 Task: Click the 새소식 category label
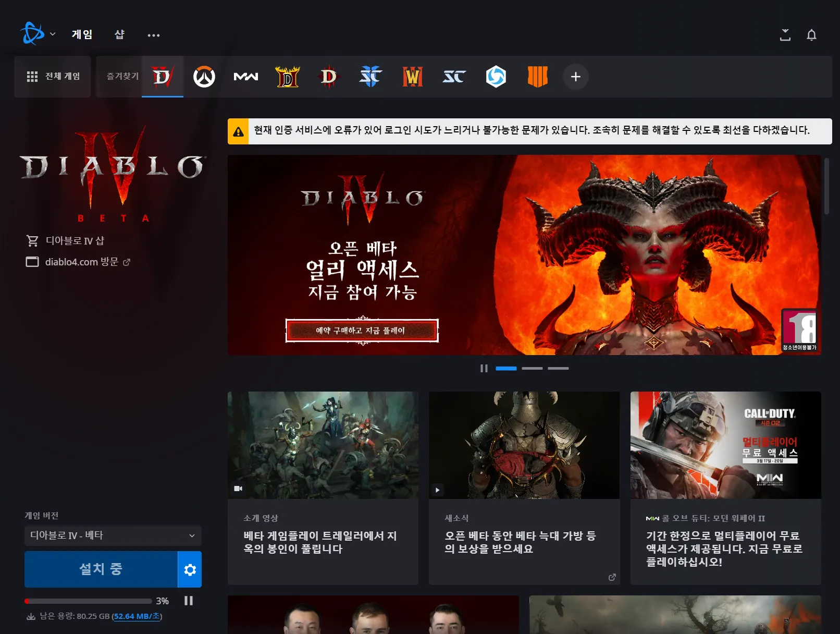point(456,518)
